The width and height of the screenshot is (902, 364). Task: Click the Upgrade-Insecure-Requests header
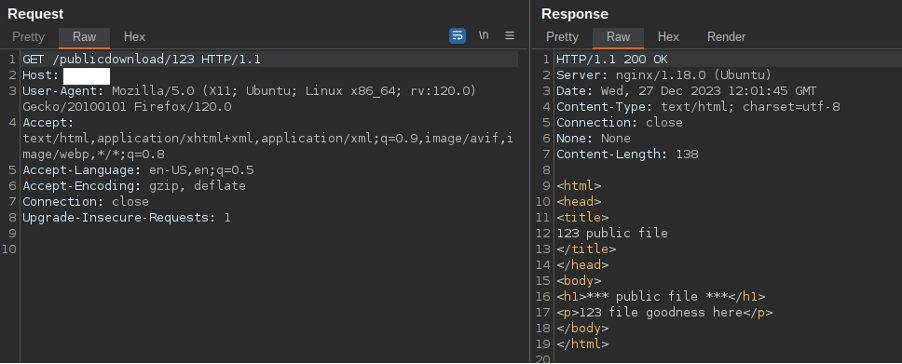tap(127, 217)
